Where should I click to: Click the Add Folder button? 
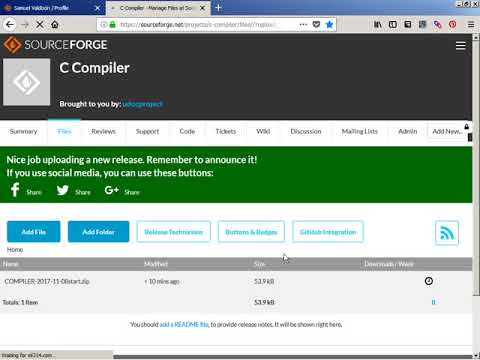pos(98,232)
